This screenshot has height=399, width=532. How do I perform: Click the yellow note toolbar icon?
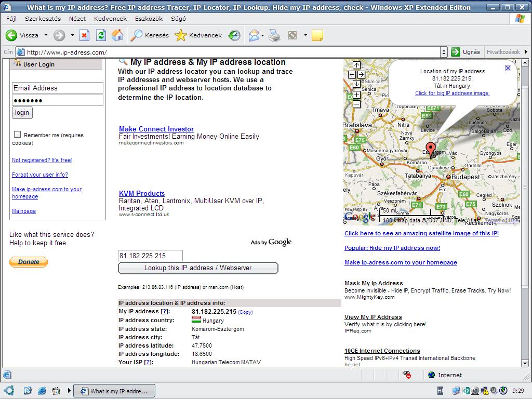(317, 35)
